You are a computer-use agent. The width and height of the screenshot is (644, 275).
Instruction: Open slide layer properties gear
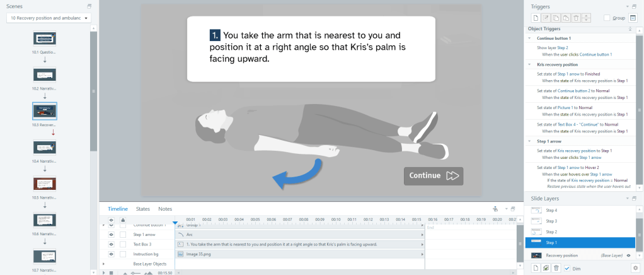pos(636,268)
